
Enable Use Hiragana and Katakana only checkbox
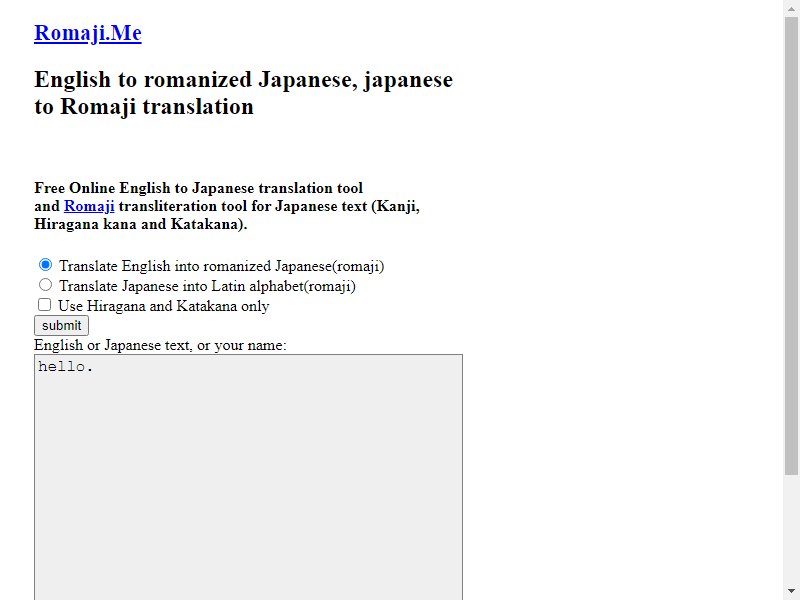(45, 305)
